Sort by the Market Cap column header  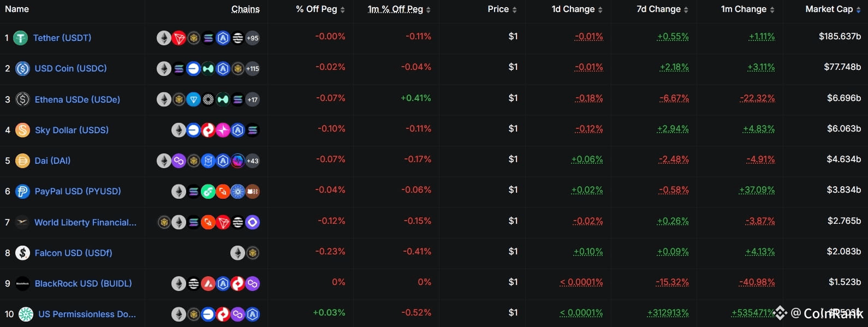click(x=829, y=9)
